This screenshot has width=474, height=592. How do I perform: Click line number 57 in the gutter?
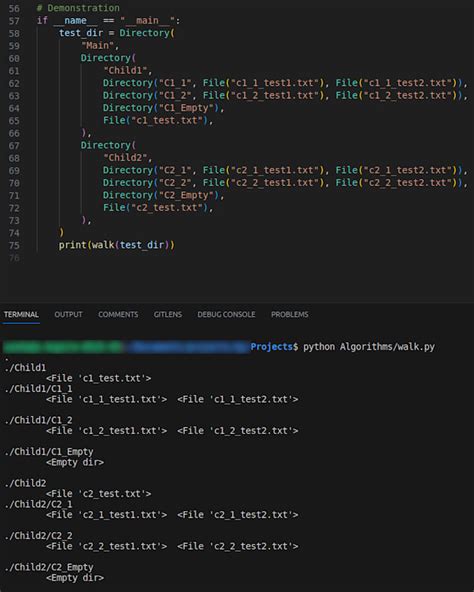click(14, 21)
